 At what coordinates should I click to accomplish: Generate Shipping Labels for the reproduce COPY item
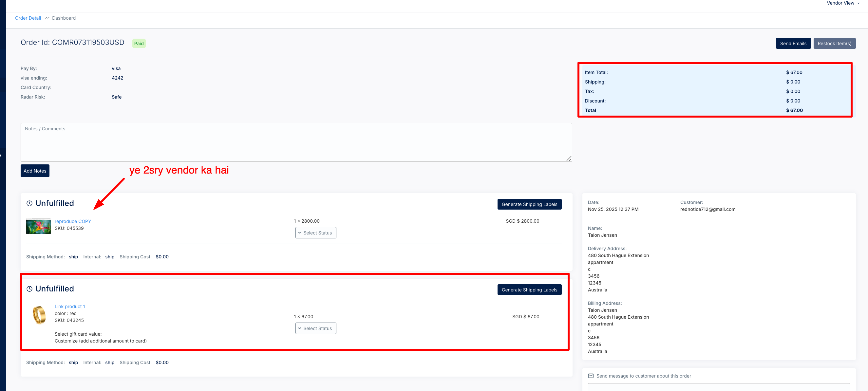click(529, 204)
